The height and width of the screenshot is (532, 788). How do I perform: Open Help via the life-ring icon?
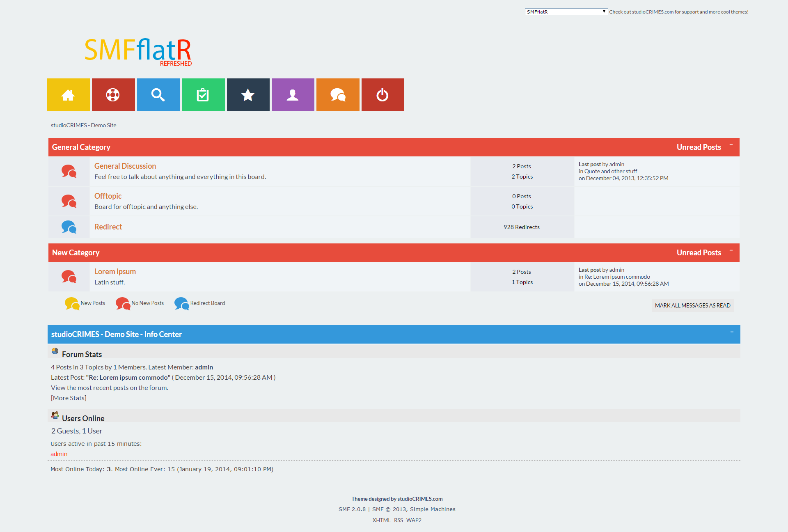coord(113,95)
